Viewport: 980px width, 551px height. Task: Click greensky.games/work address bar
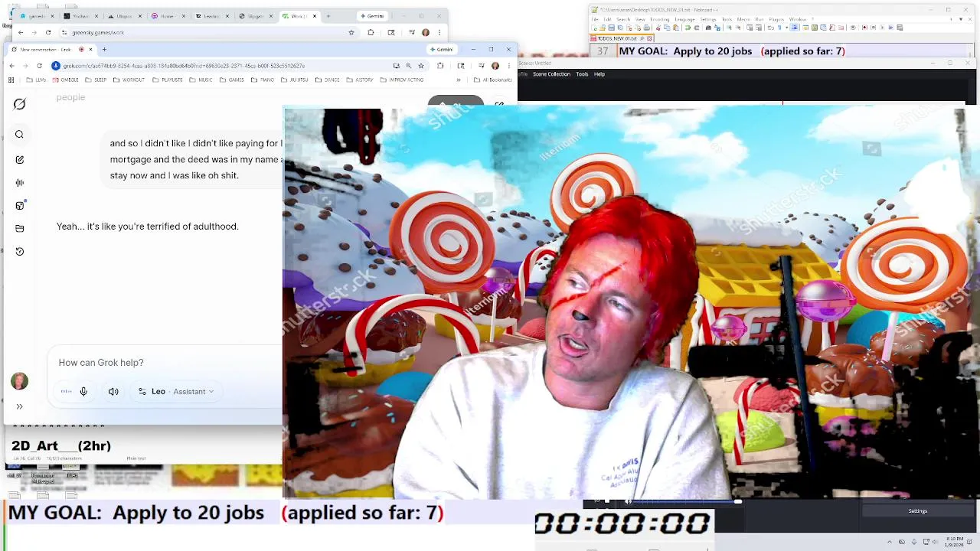207,33
